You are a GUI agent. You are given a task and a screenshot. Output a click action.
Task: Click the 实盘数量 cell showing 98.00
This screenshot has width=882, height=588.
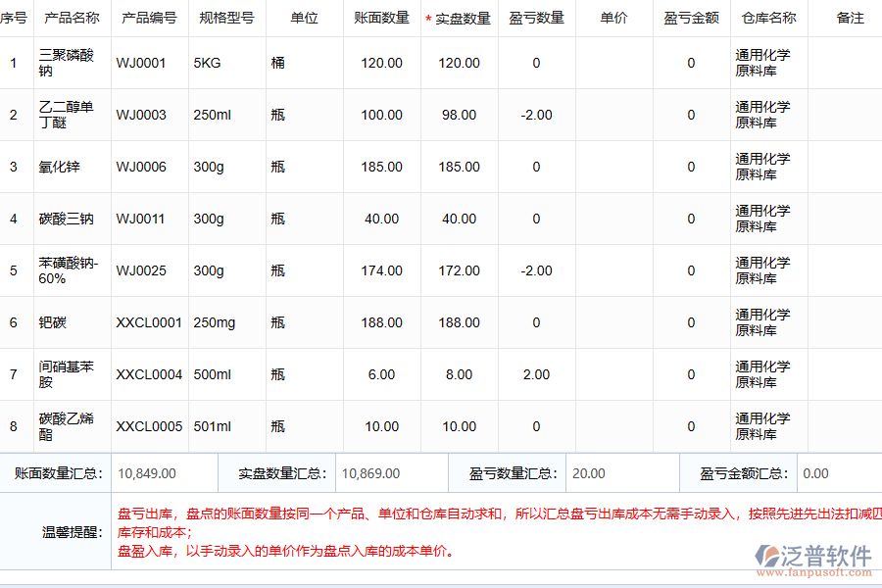pos(459,115)
